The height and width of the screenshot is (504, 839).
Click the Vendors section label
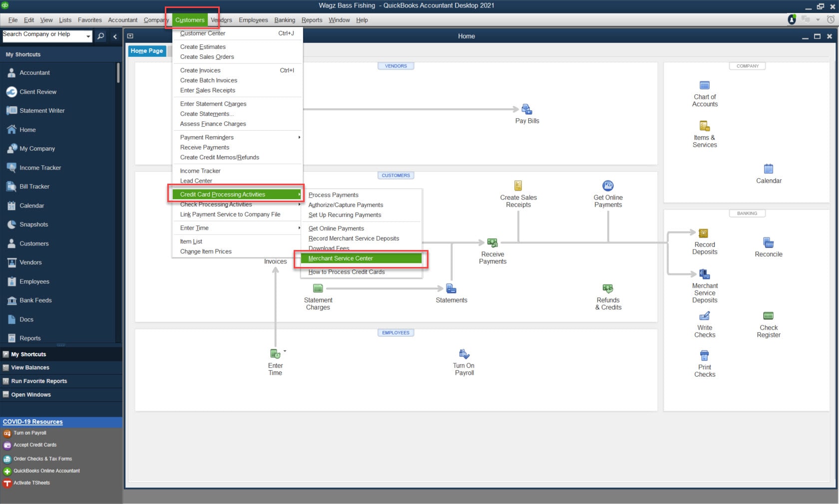(396, 66)
